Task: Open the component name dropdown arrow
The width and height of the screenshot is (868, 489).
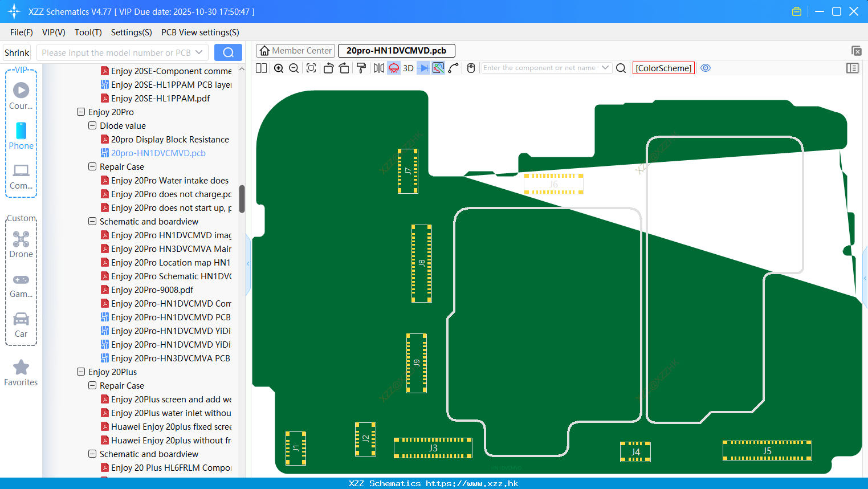Action: point(605,68)
